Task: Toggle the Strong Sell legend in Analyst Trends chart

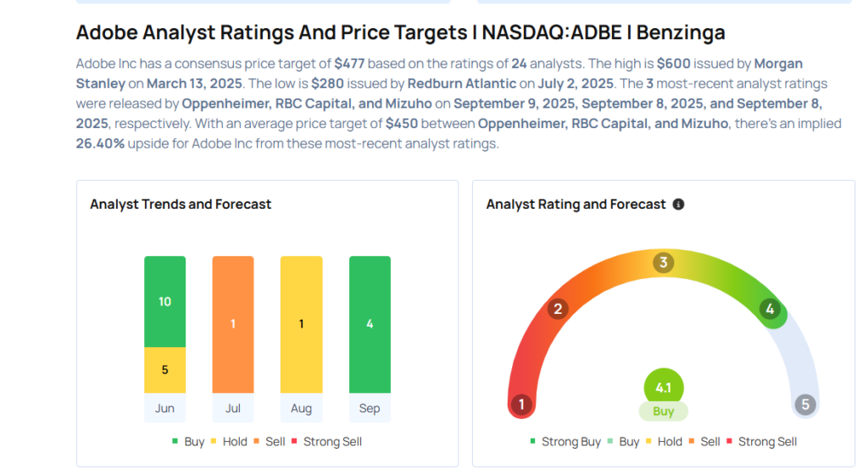Action: coord(326,442)
